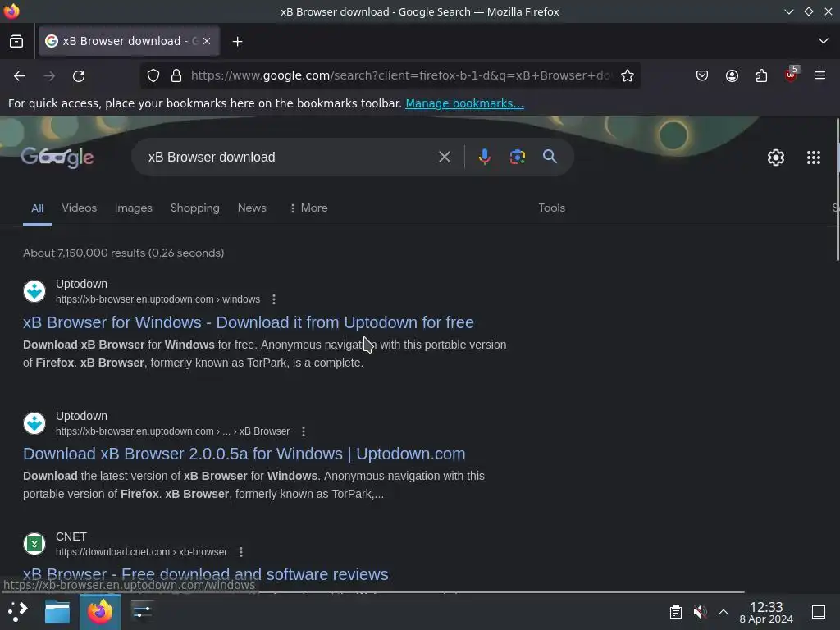Click the show desktop button

[819, 612]
